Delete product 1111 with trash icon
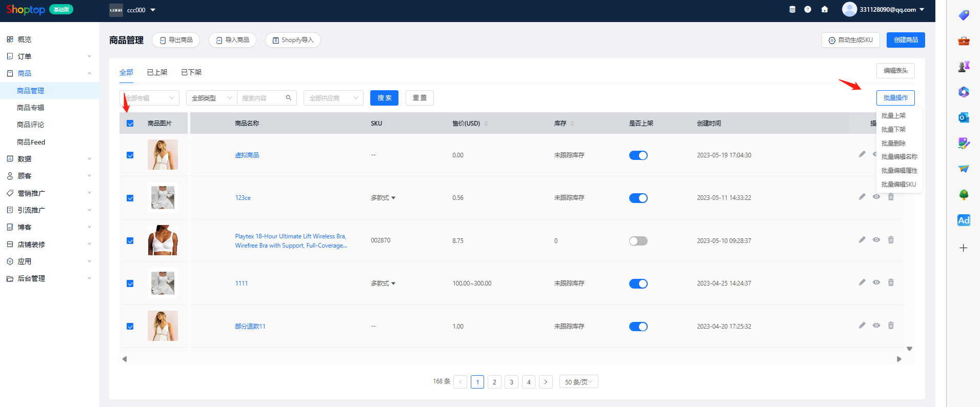The width and height of the screenshot is (980, 407). pyautogui.click(x=891, y=282)
